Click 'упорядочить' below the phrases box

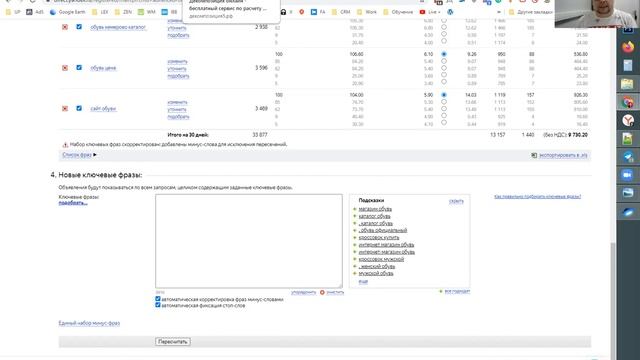coord(304,292)
